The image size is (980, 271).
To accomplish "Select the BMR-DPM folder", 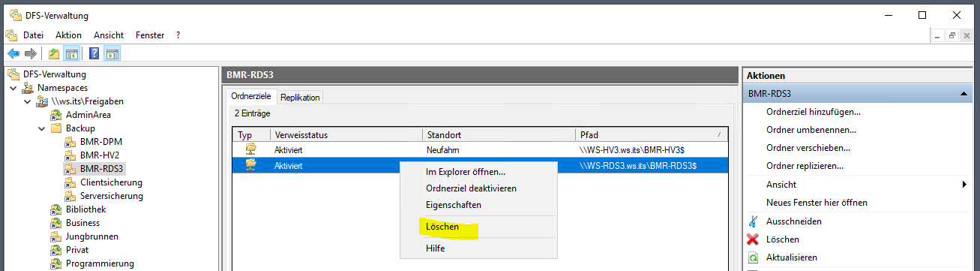I will click(x=101, y=142).
